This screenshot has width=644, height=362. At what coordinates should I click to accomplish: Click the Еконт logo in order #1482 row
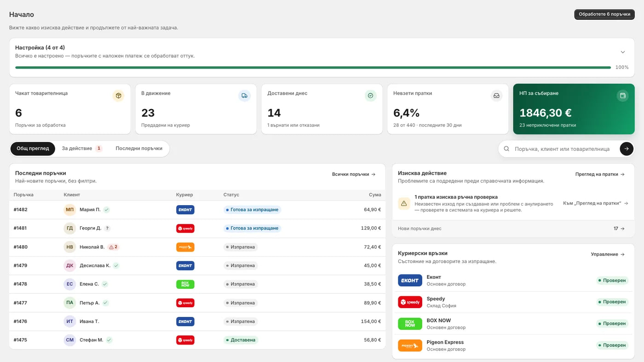coord(185,210)
